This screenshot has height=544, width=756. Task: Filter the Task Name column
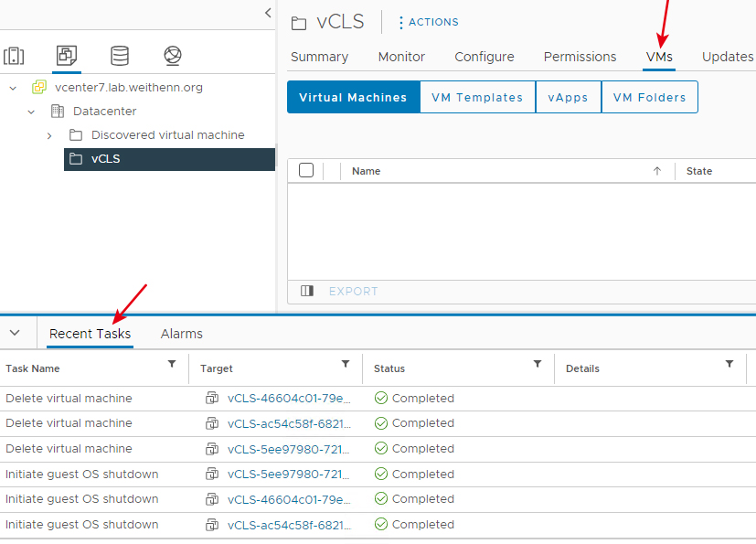(x=172, y=364)
